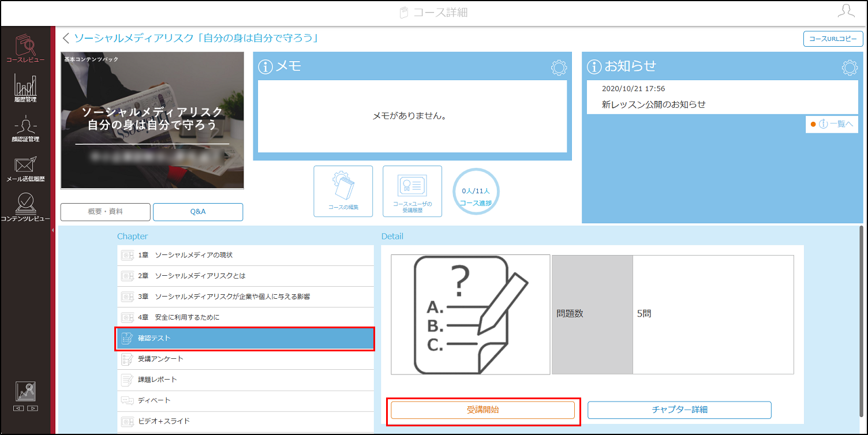This screenshot has height=435, width=868.
Task: Select chapter 4章 安全に利用するために
Action: [x=245, y=317]
